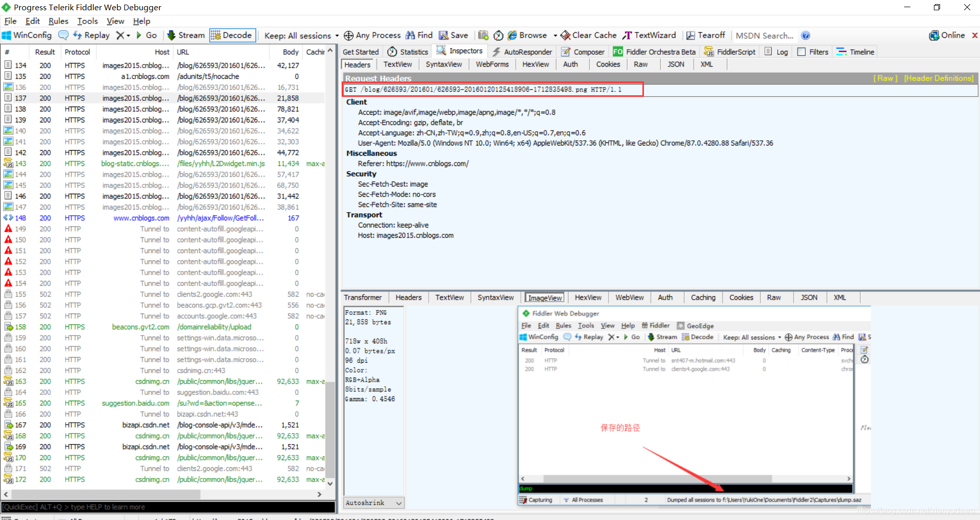Sort sessions by Result column header
The width and height of the screenshot is (980, 520).
[45, 52]
